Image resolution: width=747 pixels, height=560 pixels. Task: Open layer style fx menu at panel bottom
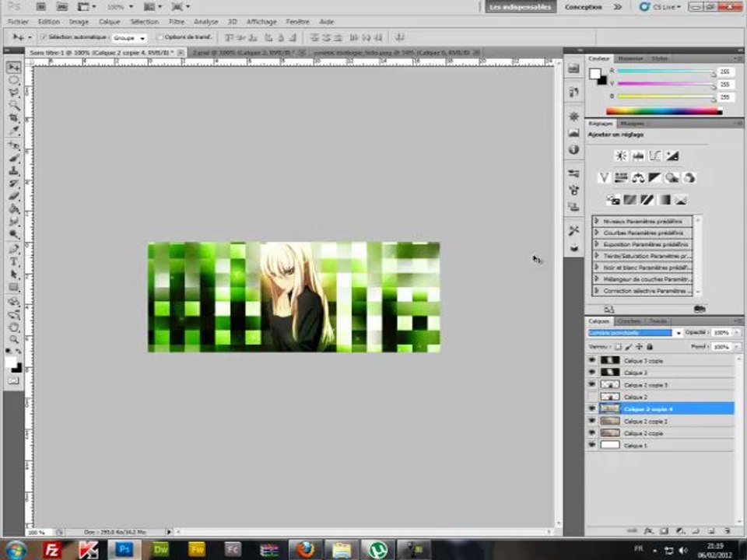coord(648,530)
